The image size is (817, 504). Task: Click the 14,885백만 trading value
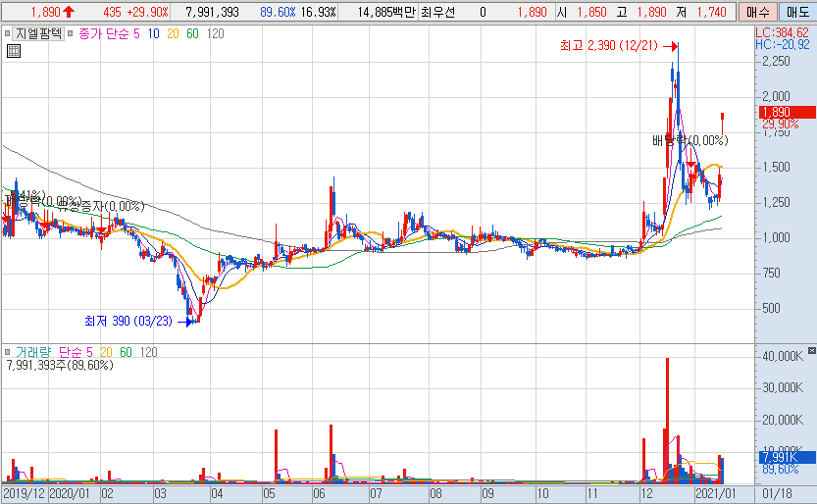386,12
